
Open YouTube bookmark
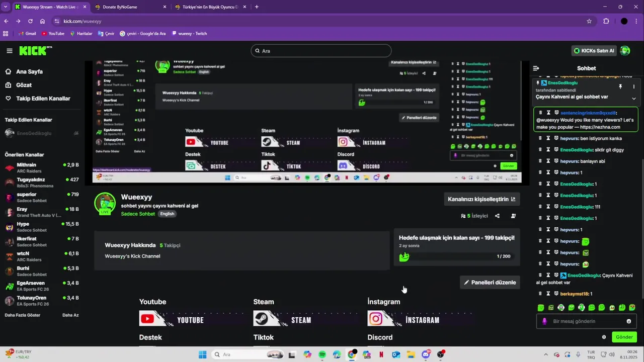[53, 34]
